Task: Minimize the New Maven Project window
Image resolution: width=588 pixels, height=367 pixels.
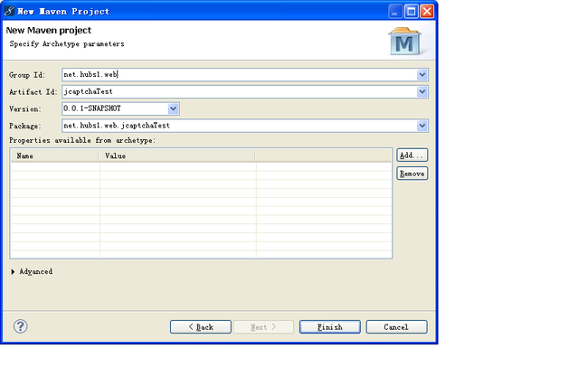Action: coord(395,11)
